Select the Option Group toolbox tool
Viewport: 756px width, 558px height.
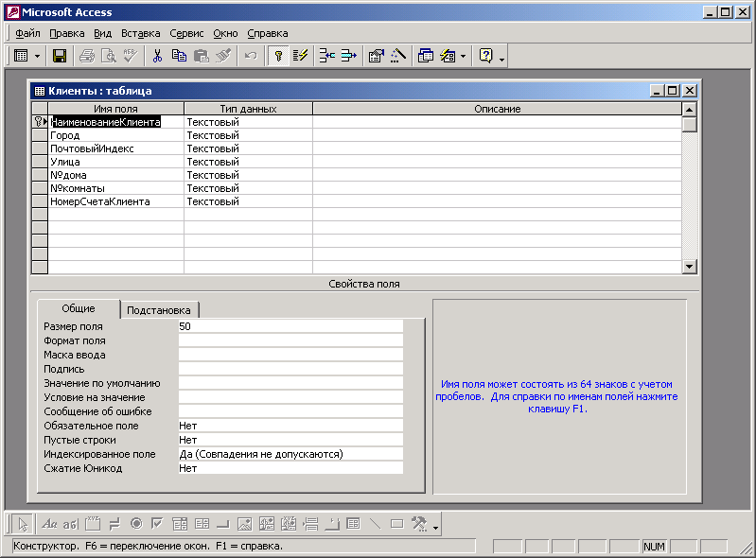[x=93, y=524]
